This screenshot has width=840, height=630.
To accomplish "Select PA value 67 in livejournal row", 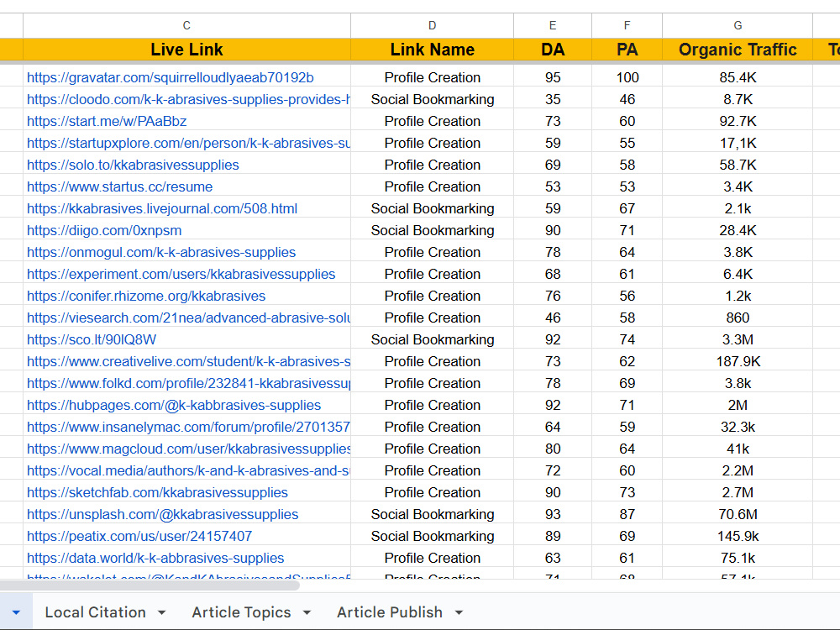I will tap(627, 209).
